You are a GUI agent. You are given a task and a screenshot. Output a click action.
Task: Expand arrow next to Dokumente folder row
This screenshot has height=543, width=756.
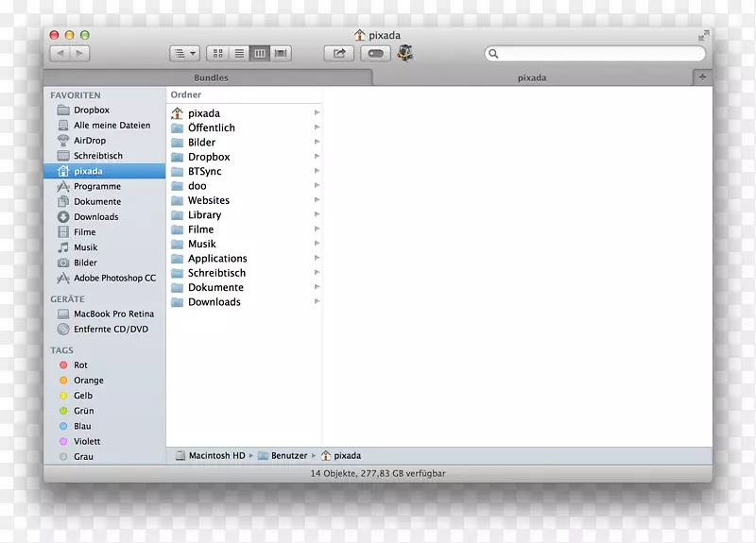[317, 287]
